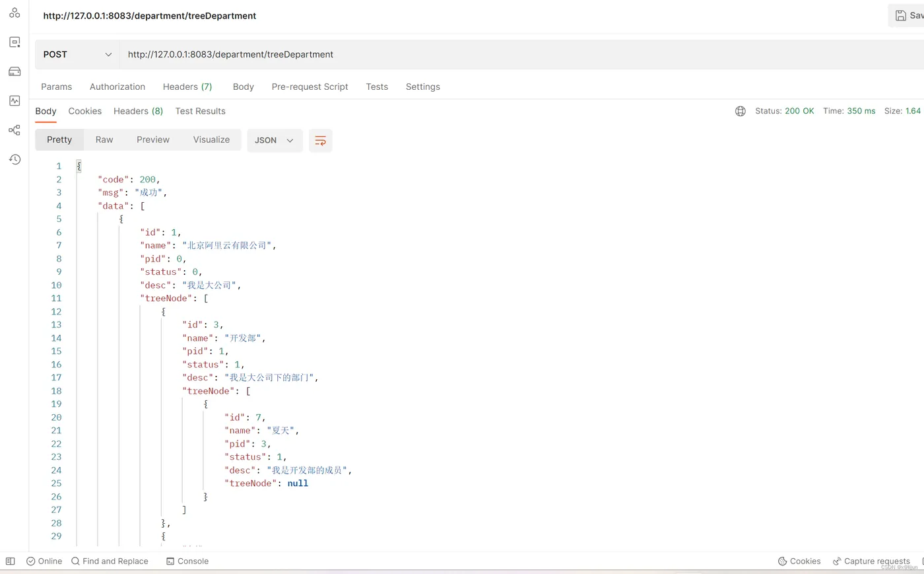The image size is (924, 574).
Task: Click the name value 开发部
Action: tap(243, 338)
